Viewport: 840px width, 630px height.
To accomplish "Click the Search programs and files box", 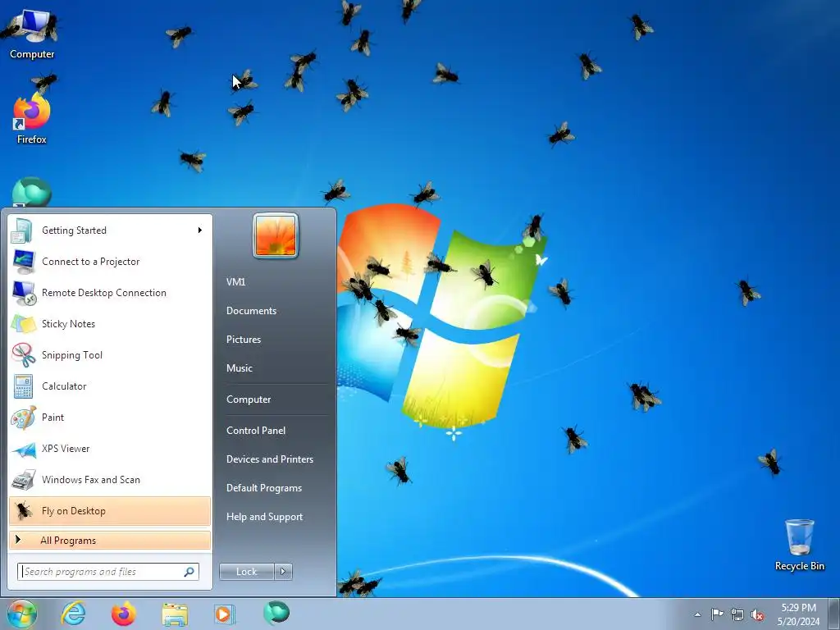I will click(x=108, y=572).
